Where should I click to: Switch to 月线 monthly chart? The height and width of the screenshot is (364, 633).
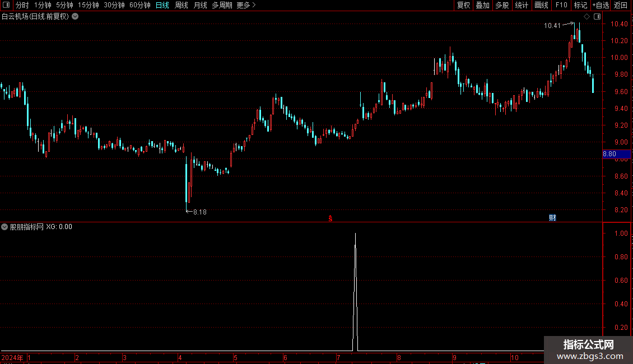tap(200, 5)
